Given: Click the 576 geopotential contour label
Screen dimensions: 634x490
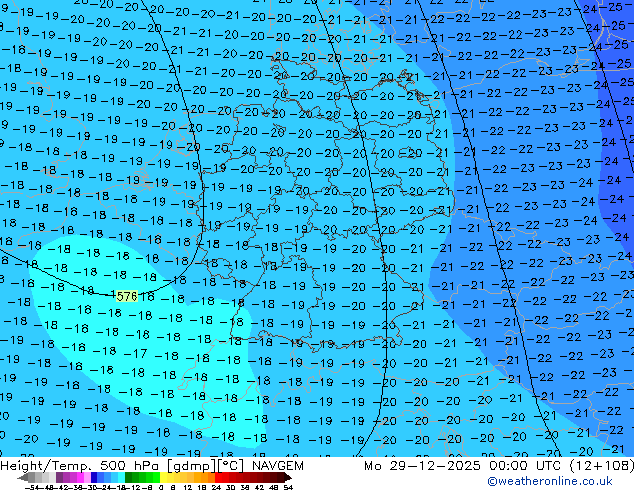Looking at the screenshot, I should pyautogui.click(x=127, y=296).
